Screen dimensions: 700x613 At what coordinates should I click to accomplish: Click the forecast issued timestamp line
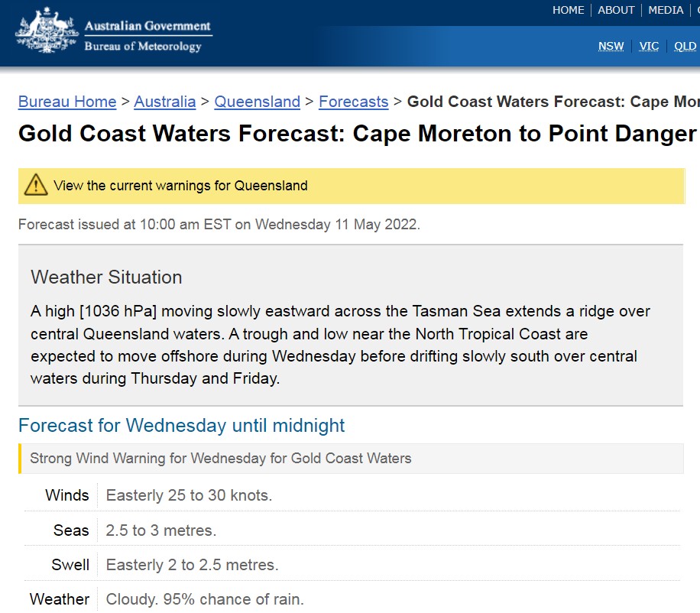click(x=219, y=225)
